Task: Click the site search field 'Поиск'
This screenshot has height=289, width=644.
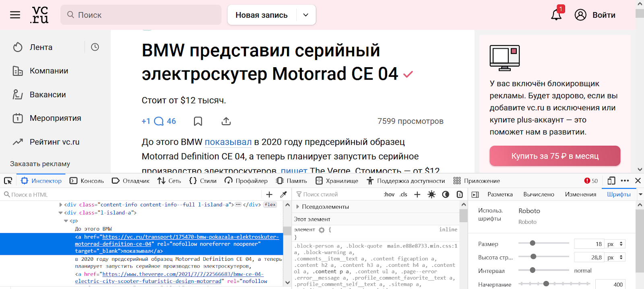Action: 141,15
